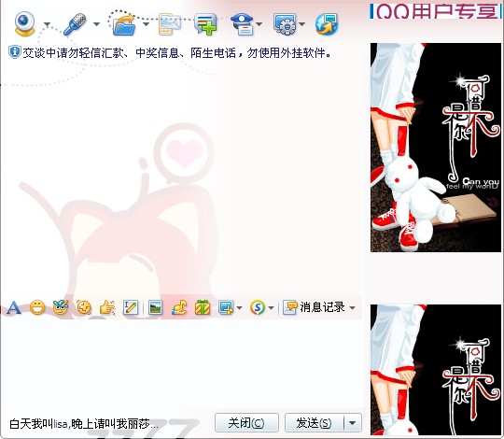Expand the voice chat dropdown arrow
The width and height of the screenshot is (504, 439).
[96, 24]
